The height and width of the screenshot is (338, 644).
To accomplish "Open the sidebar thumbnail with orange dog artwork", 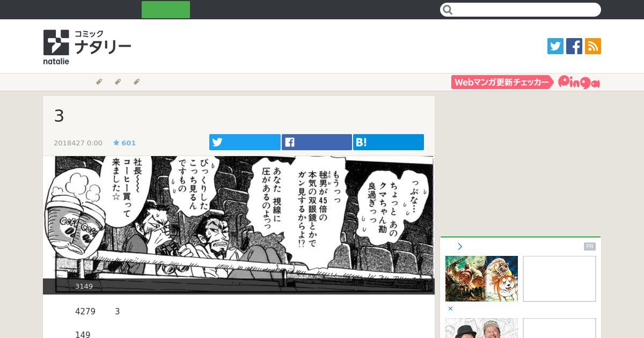I will [481, 278].
